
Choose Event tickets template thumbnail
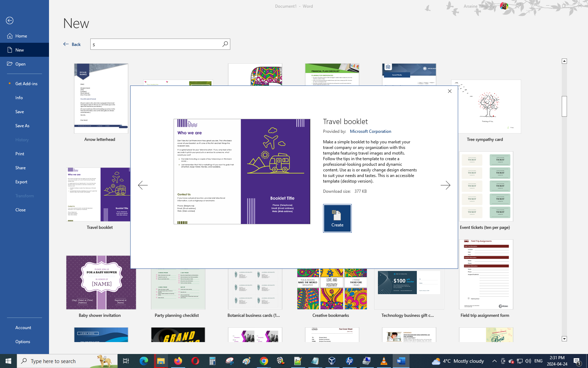click(x=486, y=186)
